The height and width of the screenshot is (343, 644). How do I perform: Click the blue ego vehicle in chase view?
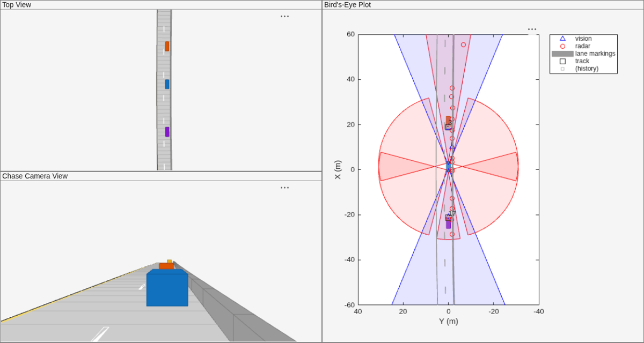[x=167, y=288]
